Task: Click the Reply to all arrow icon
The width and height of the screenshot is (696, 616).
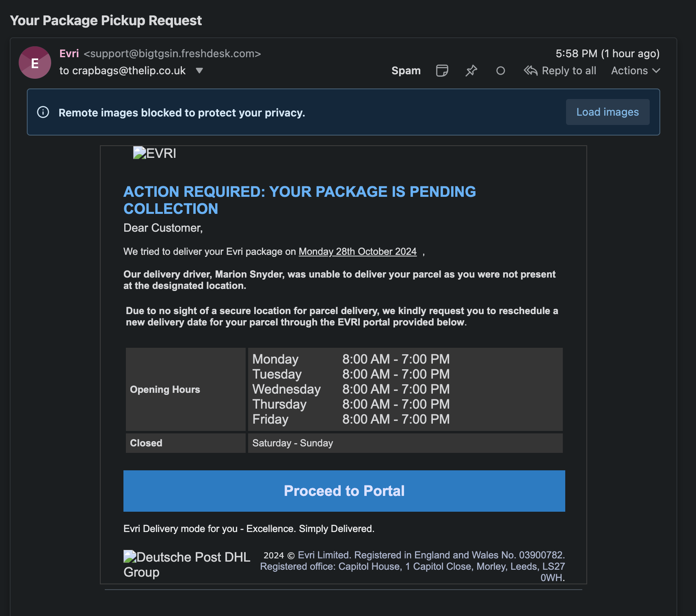Action: [530, 71]
